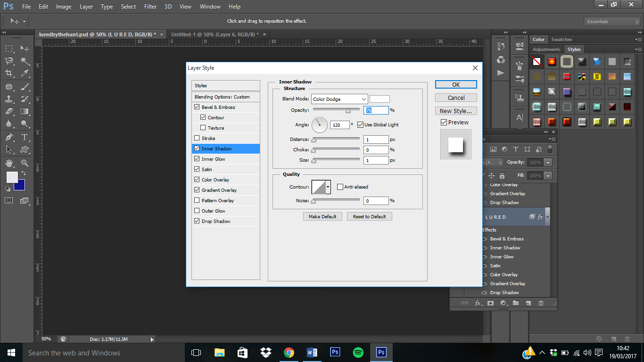
Task: Activate the Horizontal Type tool
Action: 25,137
